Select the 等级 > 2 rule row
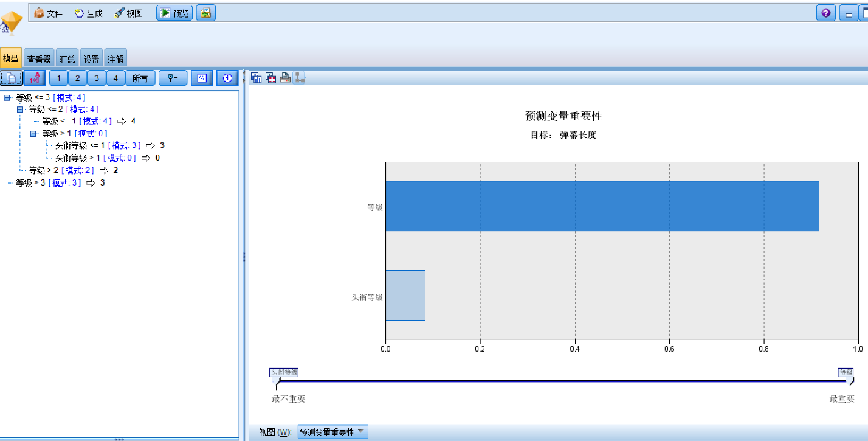 (74, 170)
